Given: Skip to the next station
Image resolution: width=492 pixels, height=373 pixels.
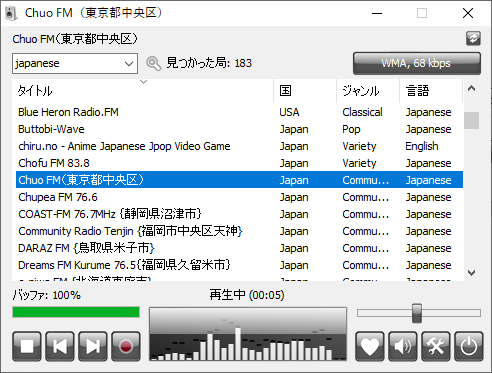Looking at the screenshot, I should click(93, 346).
